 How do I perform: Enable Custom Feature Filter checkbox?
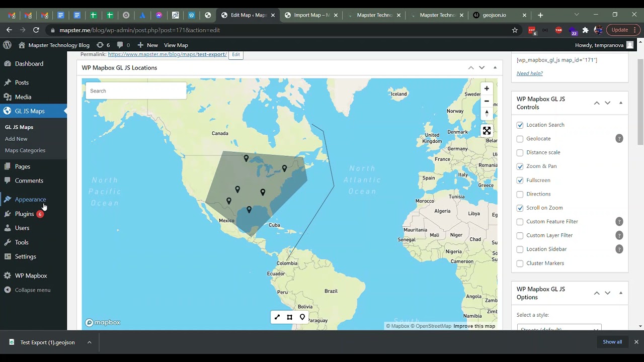coord(520,222)
